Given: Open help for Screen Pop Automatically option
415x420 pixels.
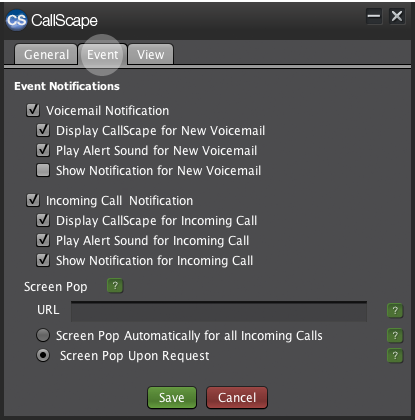Looking at the screenshot, I should pos(395,335).
